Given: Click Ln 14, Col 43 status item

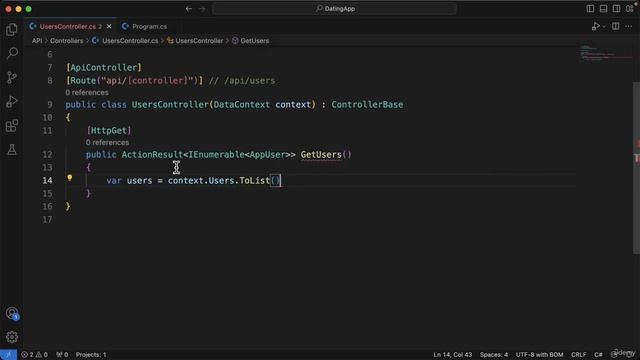Looking at the screenshot, I should point(453,355).
